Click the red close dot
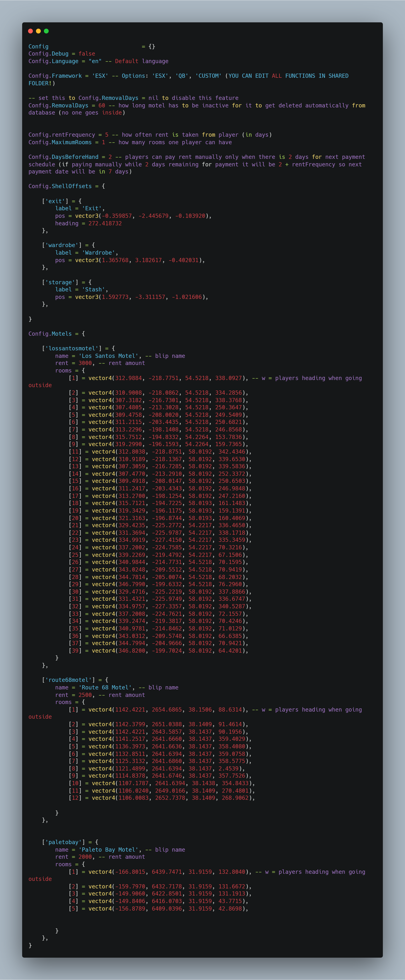The image size is (405, 980). 30,31
